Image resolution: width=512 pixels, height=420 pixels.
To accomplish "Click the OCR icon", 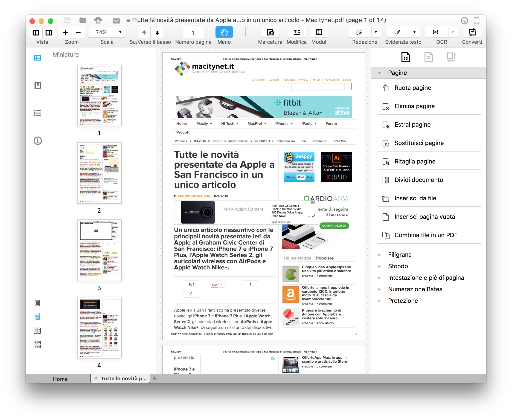I will [x=435, y=32].
